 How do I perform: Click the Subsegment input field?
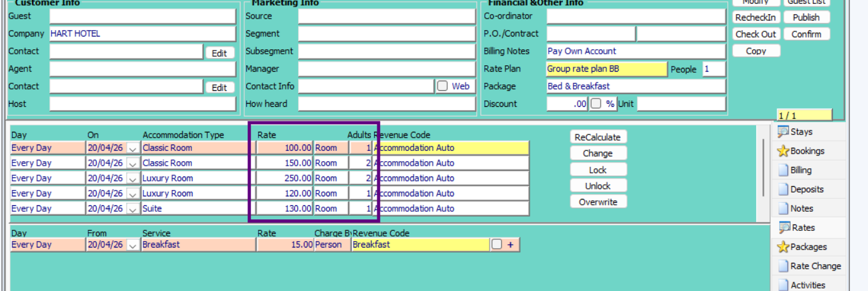387,51
